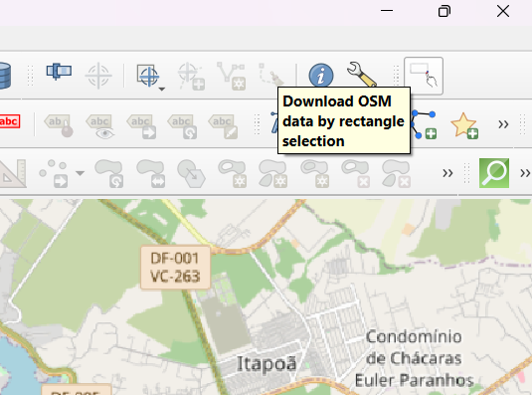Click the greyed crosshair pan-to-selection icon
The image size is (532, 395).
98,76
